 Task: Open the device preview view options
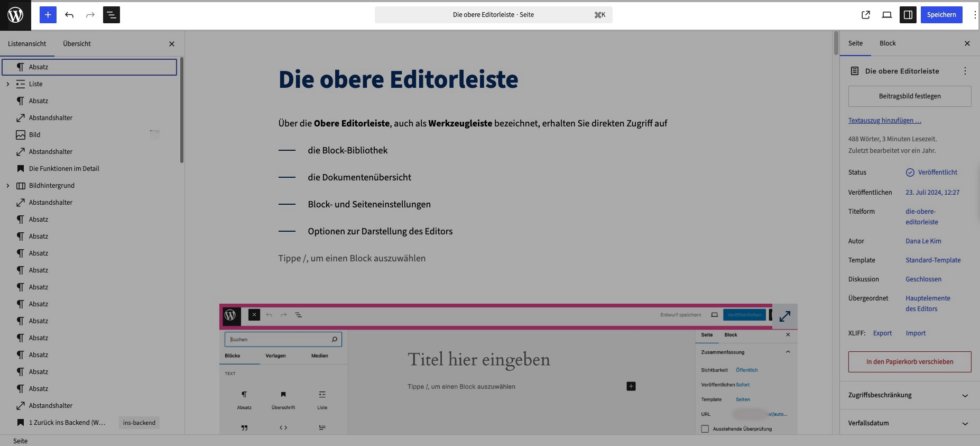pyautogui.click(x=887, y=15)
